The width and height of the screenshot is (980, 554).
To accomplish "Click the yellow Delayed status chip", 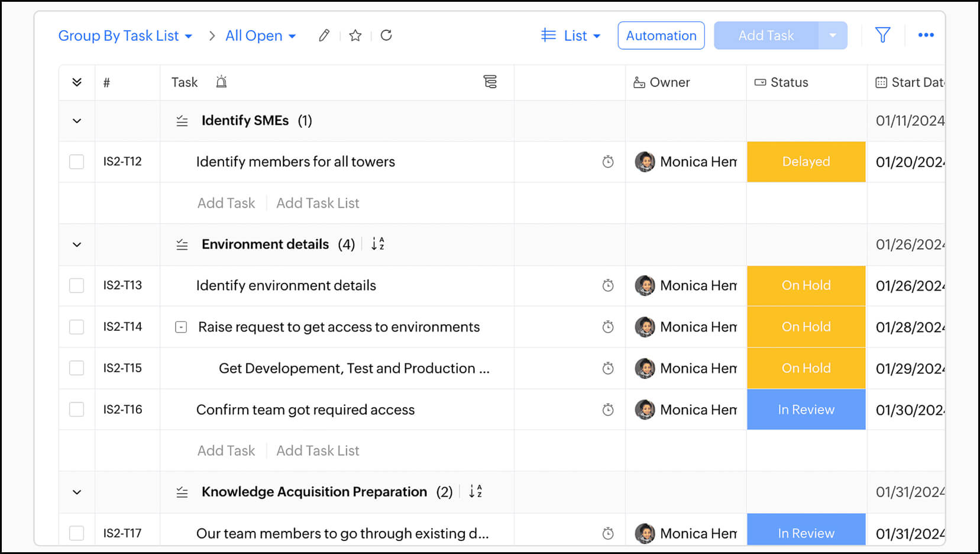I will pos(806,161).
